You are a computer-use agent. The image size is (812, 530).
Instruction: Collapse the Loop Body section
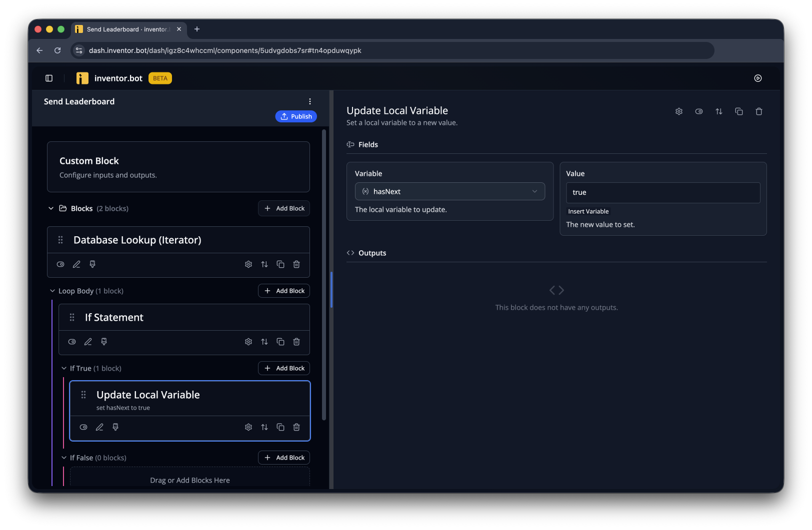point(52,291)
